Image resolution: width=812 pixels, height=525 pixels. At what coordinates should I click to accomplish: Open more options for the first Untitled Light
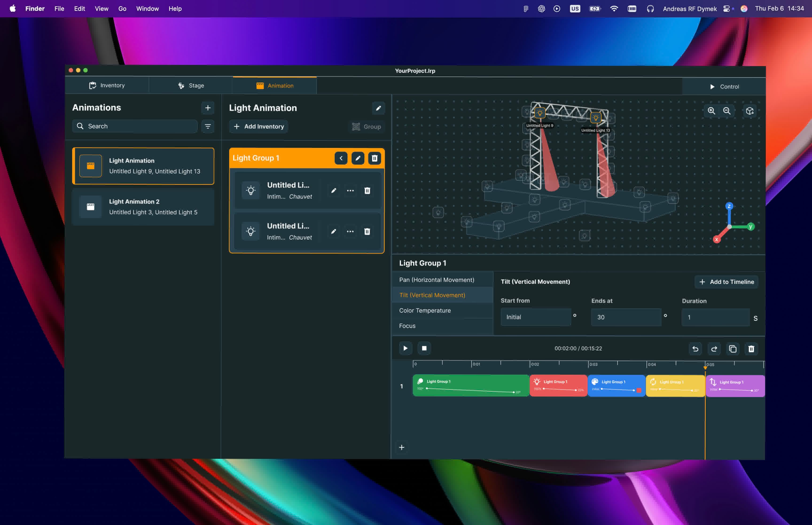[x=350, y=191]
